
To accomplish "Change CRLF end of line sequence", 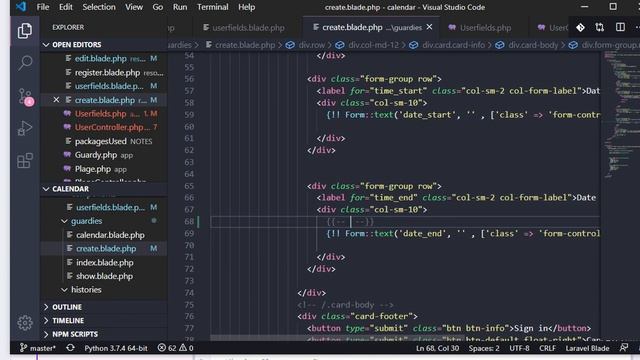I will point(547,348).
